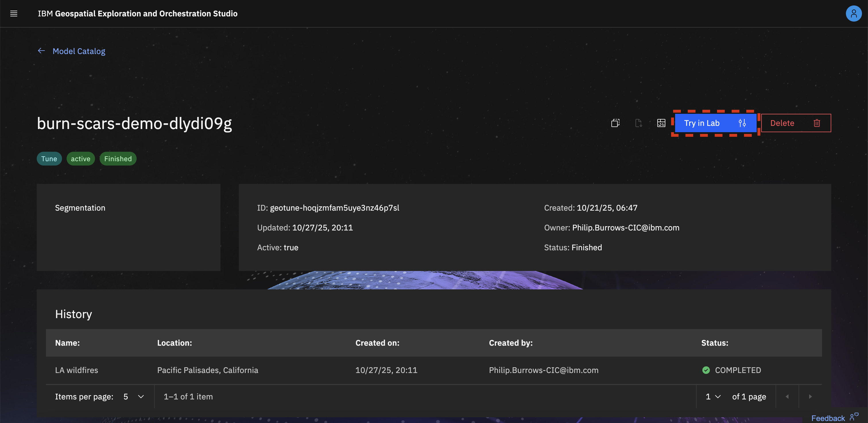
Task: Click the active status tag
Action: click(x=81, y=159)
